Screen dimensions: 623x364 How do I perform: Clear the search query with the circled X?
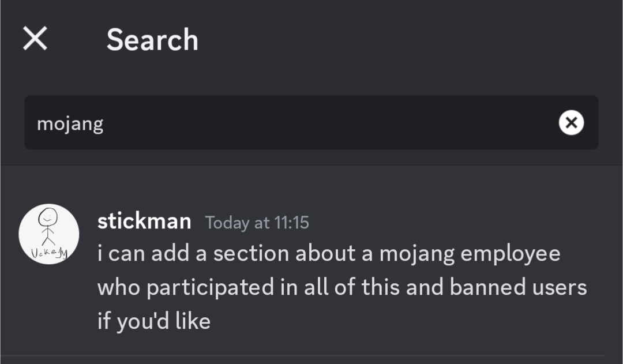click(x=571, y=122)
